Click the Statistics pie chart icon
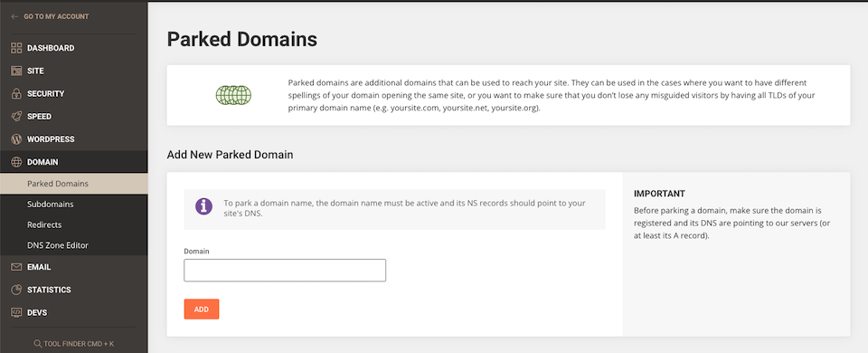 (x=16, y=290)
